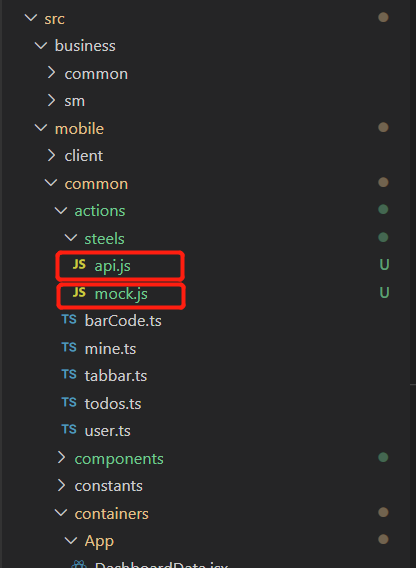Collapse the steels folder

click(70, 238)
